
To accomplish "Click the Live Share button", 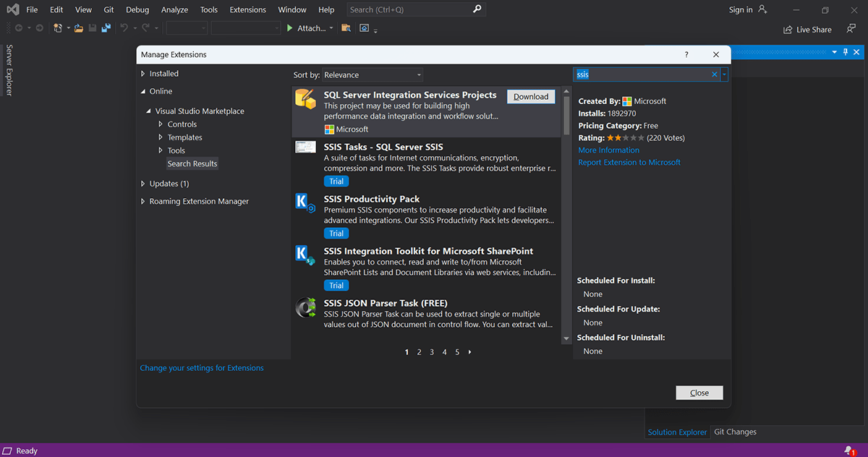I will click(807, 29).
